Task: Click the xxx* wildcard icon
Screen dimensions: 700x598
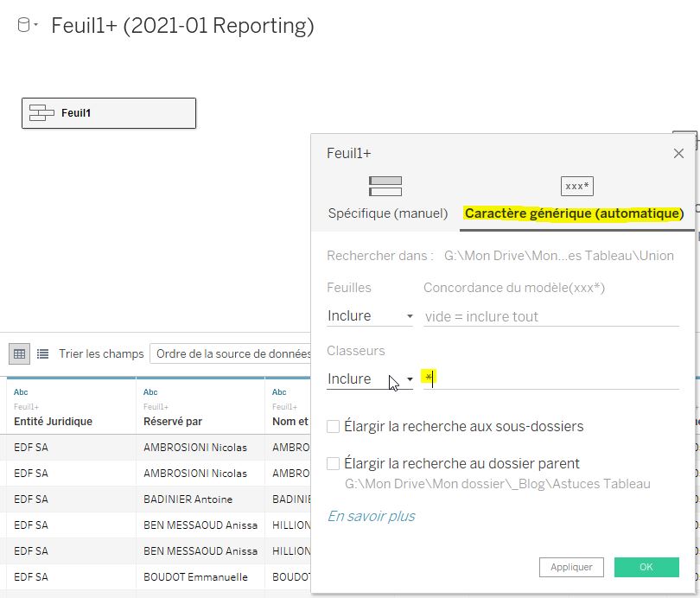Action: point(576,186)
